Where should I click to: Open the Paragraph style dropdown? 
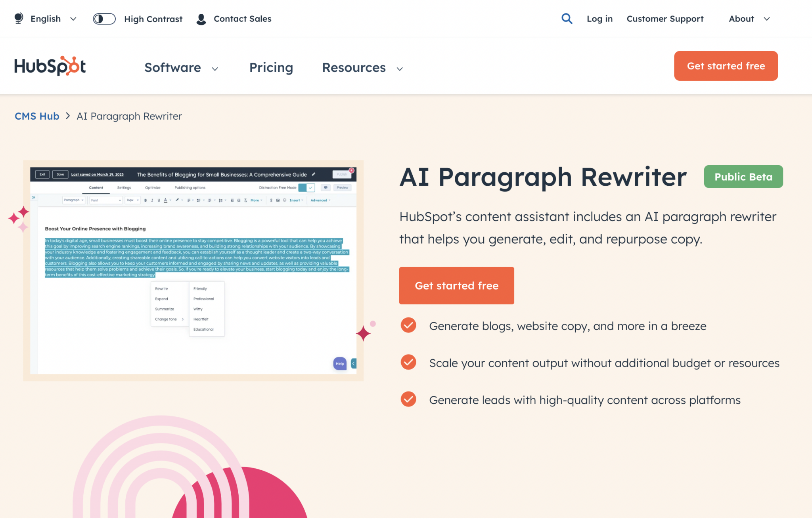pos(74,200)
